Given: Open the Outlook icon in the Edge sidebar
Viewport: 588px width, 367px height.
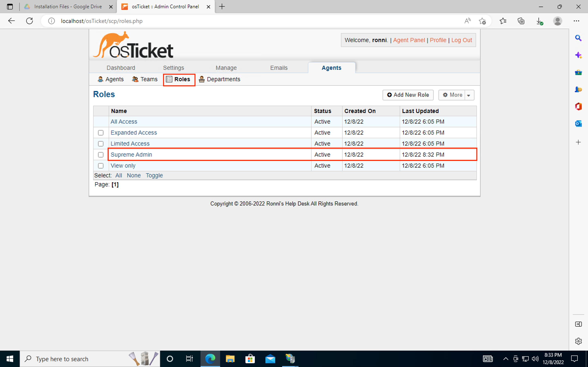Looking at the screenshot, I should click(x=578, y=123).
